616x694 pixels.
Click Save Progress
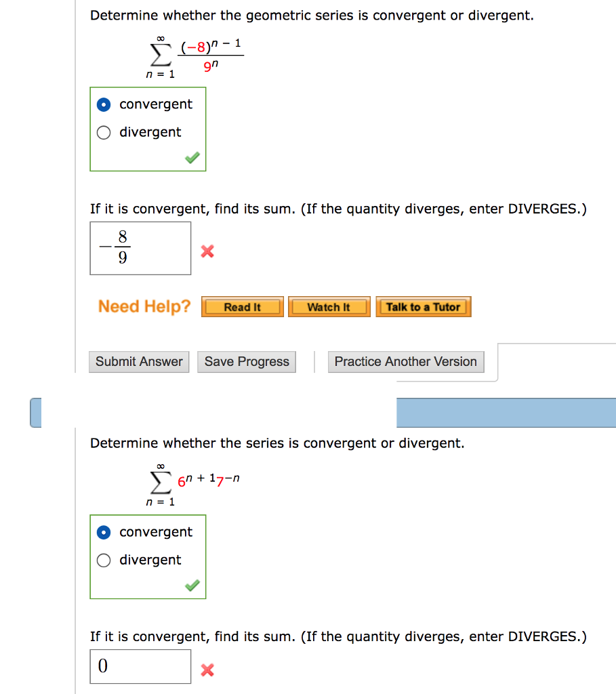pyautogui.click(x=246, y=361)
